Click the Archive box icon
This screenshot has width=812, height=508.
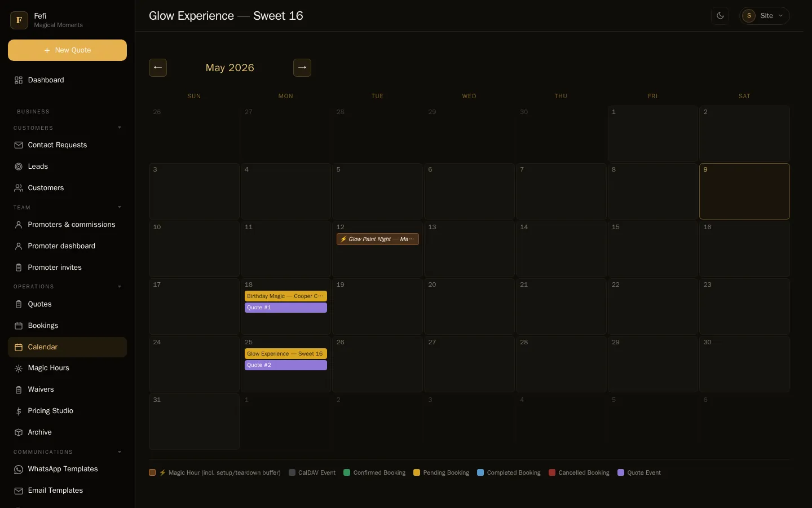(x=19, y=432)
